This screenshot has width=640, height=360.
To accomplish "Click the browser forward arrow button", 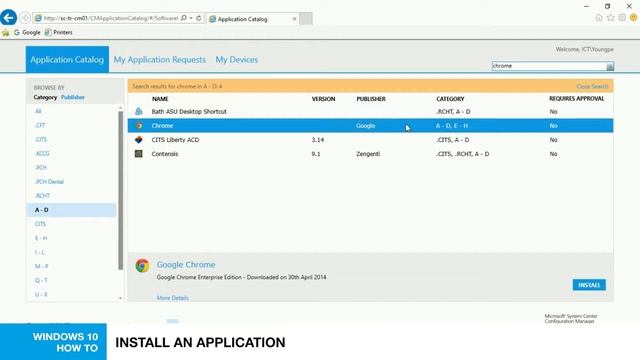I will 25,18.
